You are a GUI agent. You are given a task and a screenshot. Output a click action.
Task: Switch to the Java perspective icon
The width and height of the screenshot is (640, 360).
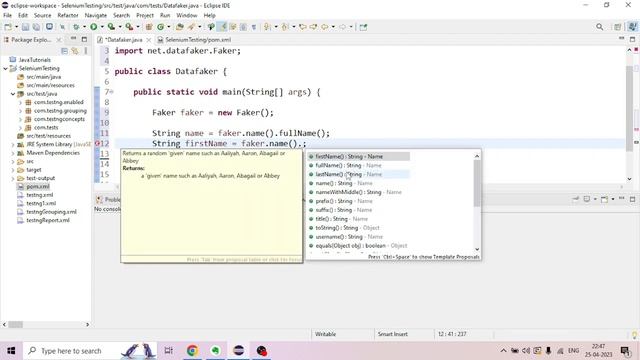tap(632, 27)
